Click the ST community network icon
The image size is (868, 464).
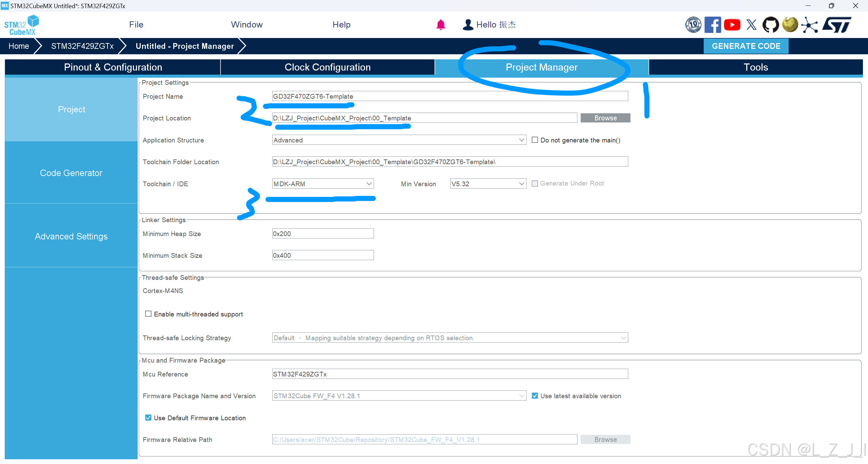point(810,25)
